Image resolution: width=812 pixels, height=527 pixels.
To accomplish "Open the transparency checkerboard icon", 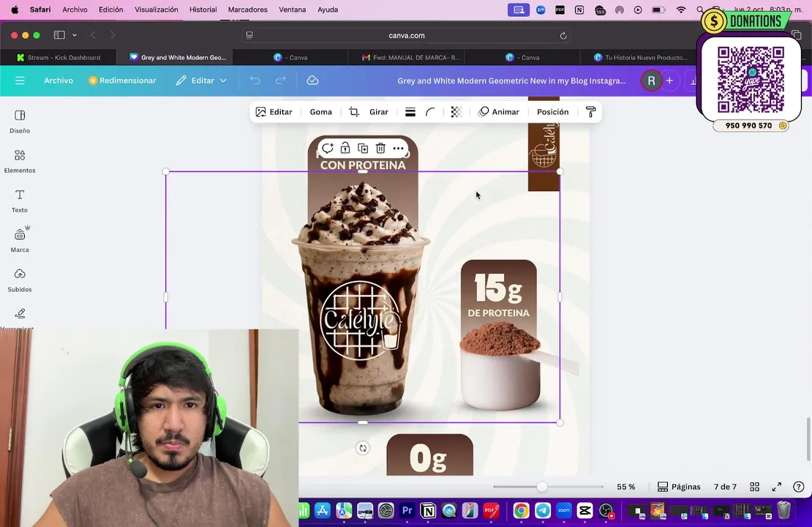I will 456,112.
